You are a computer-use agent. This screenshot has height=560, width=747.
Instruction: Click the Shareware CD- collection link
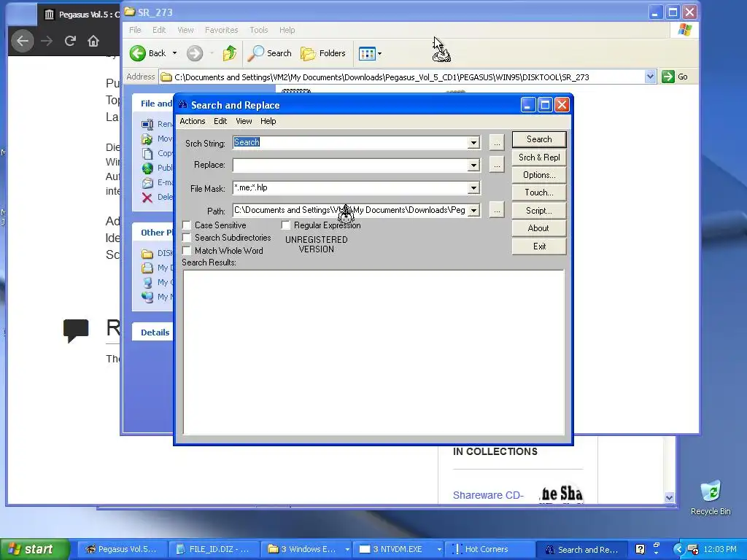[488, 495]
